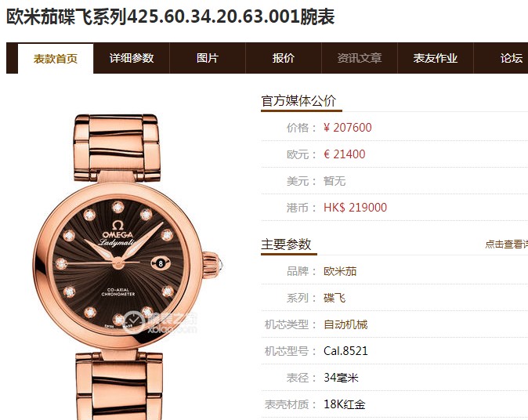Switch to the 详细参数 tab
528x420 pixels.
pos(132,58)
